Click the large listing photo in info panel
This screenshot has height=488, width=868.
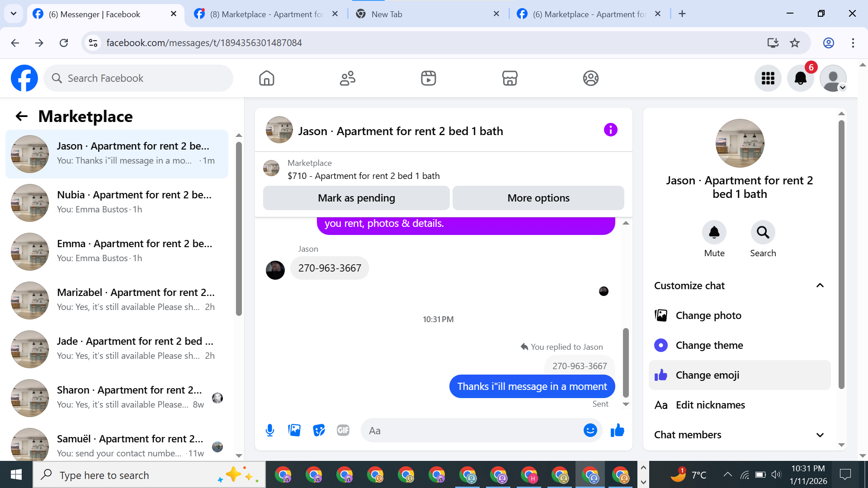(x=740, y=143)
